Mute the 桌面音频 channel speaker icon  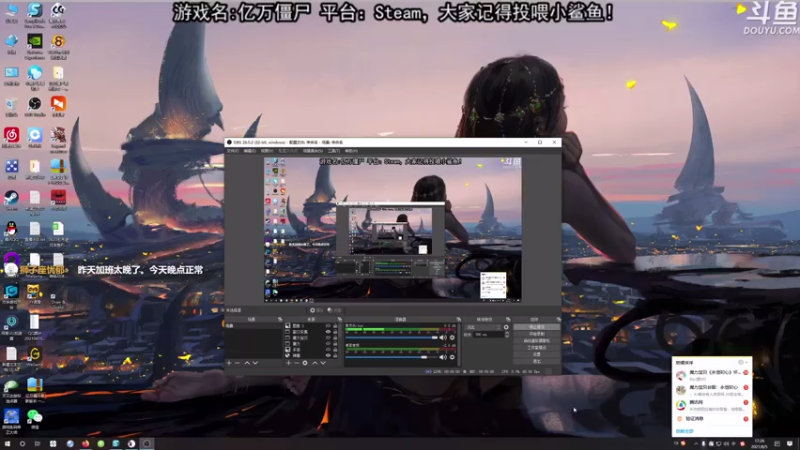pos(443,357)
